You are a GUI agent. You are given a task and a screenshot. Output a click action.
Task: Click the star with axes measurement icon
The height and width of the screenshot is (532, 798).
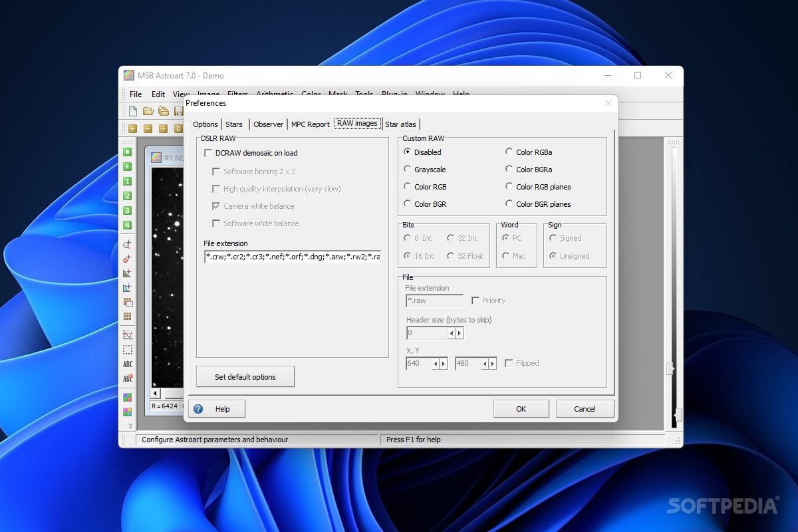tap(127, 288)
